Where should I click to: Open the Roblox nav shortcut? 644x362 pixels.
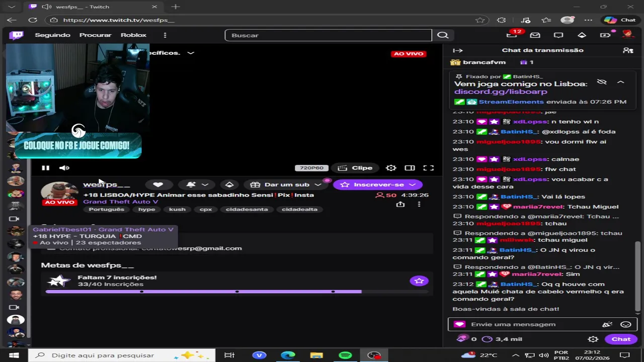133,35
